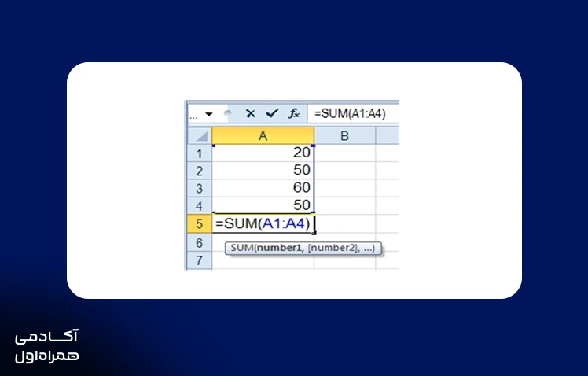Open the Name Box dropdown arrow
The image size is (588, 376).
(209, 114)
